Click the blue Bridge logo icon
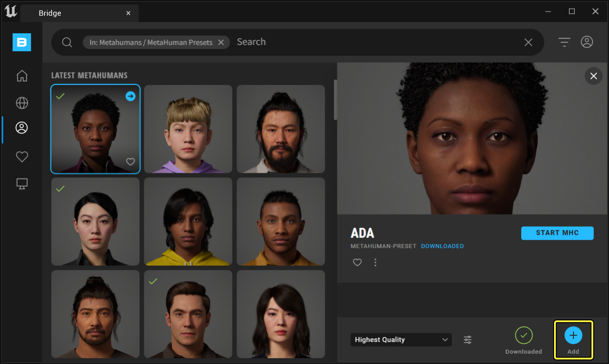The image size is (609, 364). point(22,42)
